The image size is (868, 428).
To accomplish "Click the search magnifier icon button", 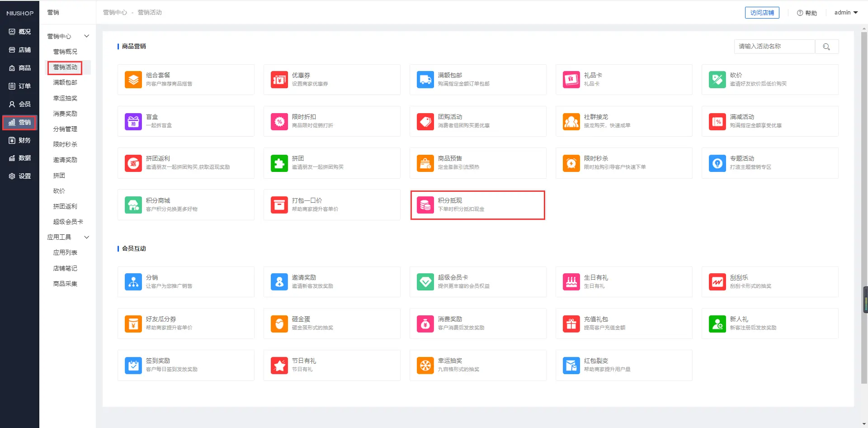I will [x=826, y=47].
